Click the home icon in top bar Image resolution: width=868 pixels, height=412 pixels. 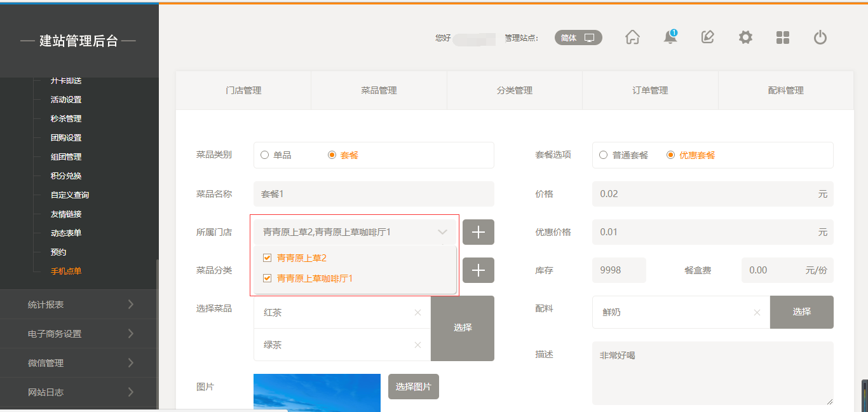click(x=632, y=38)
